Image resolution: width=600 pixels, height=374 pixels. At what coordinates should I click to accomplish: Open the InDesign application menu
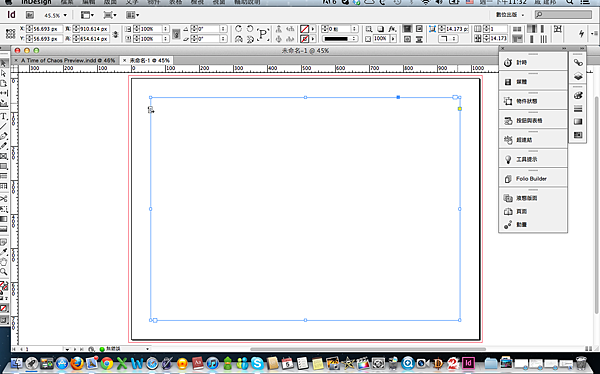[x=36, y=2]
